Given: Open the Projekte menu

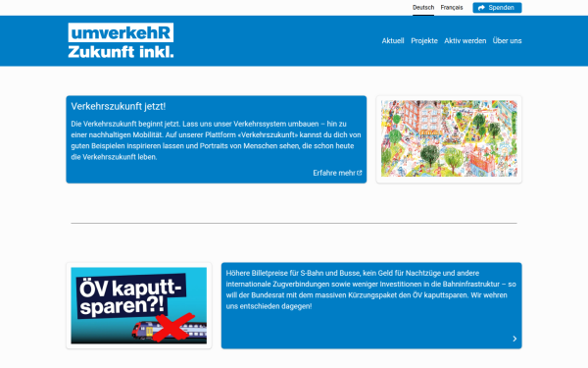Looking at the screenshot, I should pyautogui.click(x=424, y=40).
